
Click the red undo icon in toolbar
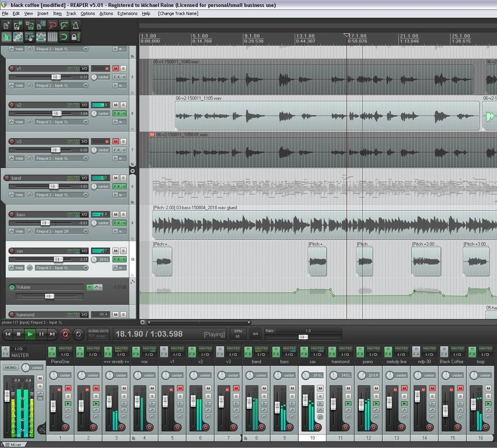click(x=52, y=25)
